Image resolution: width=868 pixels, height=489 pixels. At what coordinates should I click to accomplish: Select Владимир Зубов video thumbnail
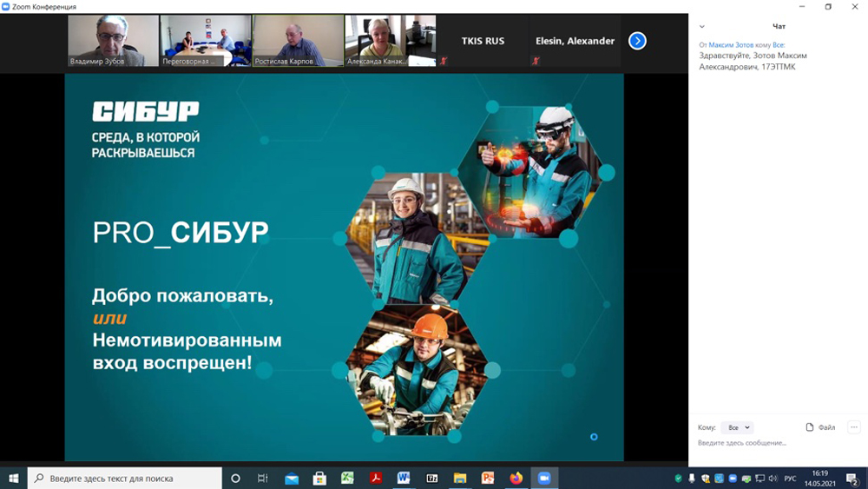pyautogui.click(x=113, y=41)
